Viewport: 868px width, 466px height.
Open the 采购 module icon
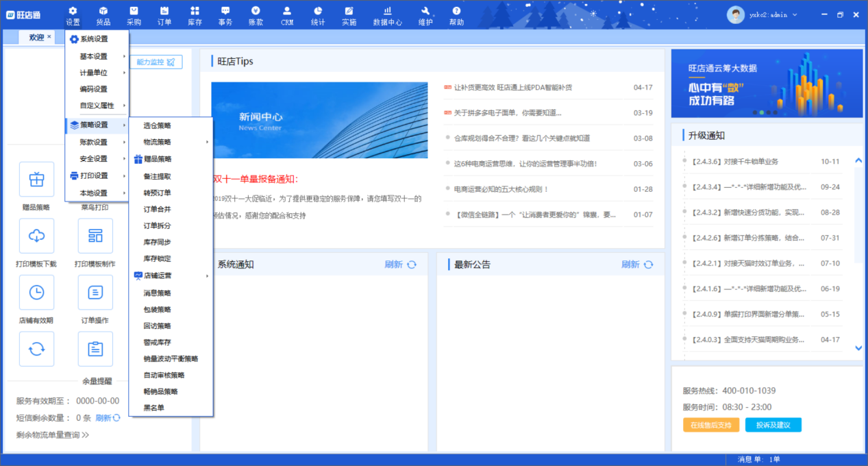134,10
